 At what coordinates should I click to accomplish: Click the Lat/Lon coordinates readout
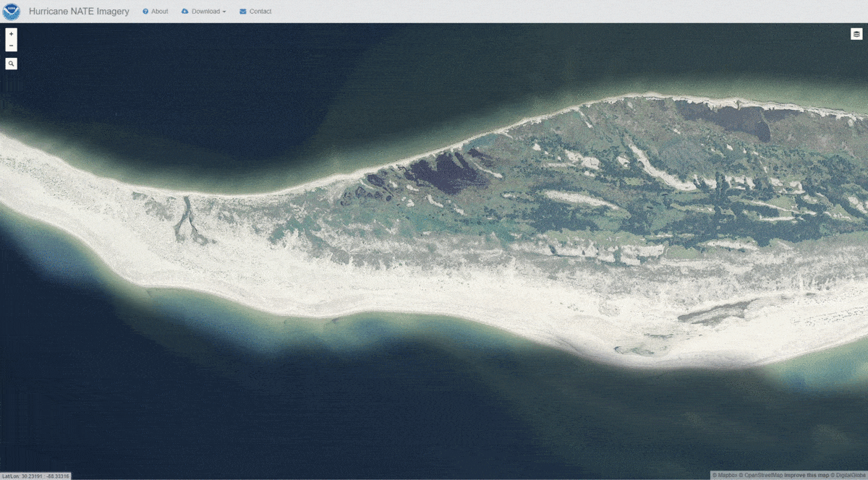click(x=35, y=476)
